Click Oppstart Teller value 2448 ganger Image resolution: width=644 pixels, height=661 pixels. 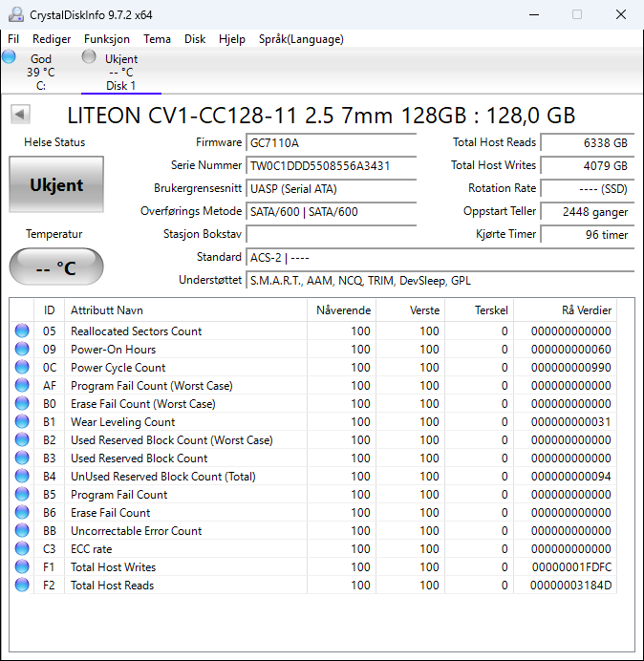[588, 212]
